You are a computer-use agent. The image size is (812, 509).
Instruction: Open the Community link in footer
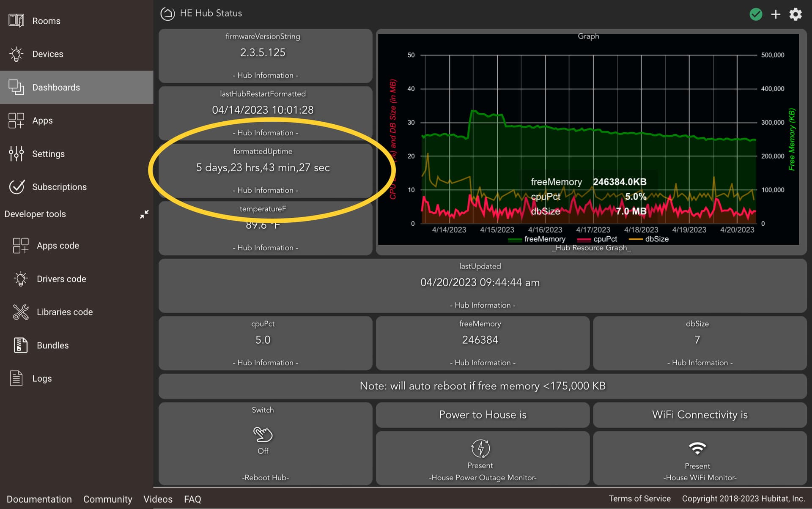[x=107, y=499]
